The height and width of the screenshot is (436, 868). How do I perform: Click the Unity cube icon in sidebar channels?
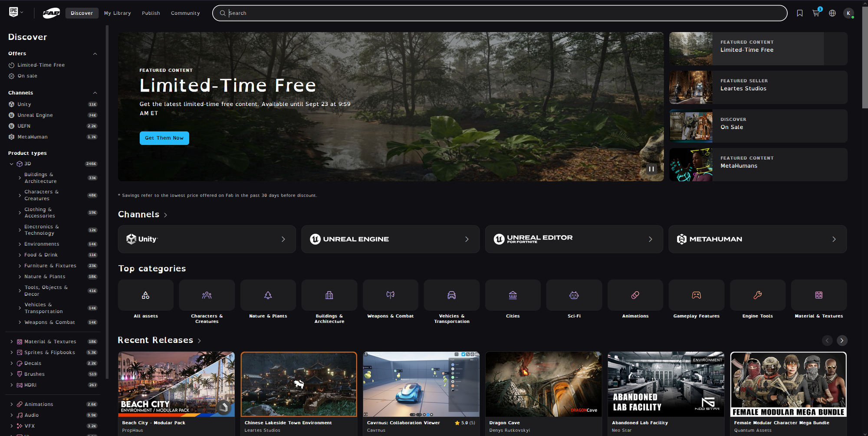coord(12,104)
